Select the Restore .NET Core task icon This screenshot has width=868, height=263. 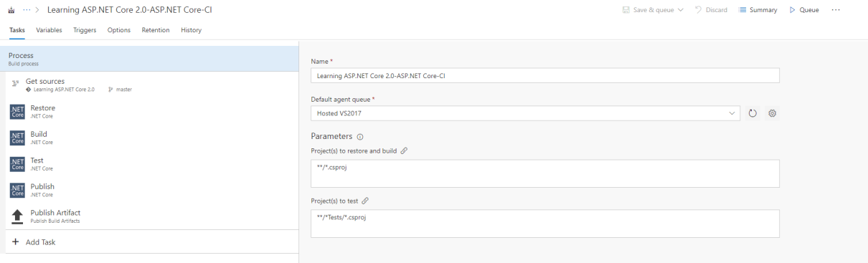pos(17,111)
